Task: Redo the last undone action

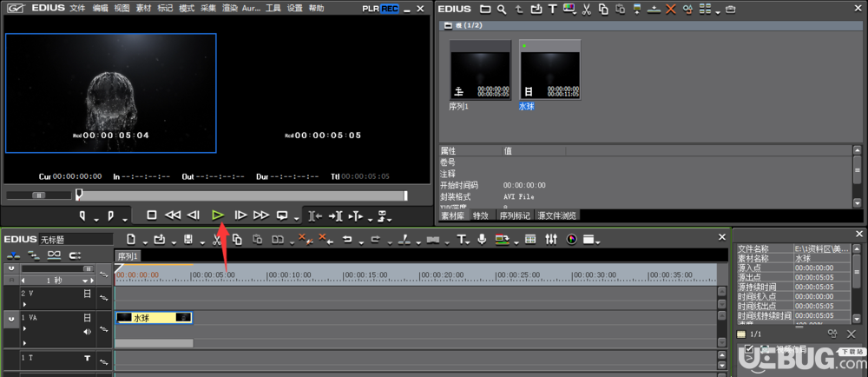Action: pos(375,239)
